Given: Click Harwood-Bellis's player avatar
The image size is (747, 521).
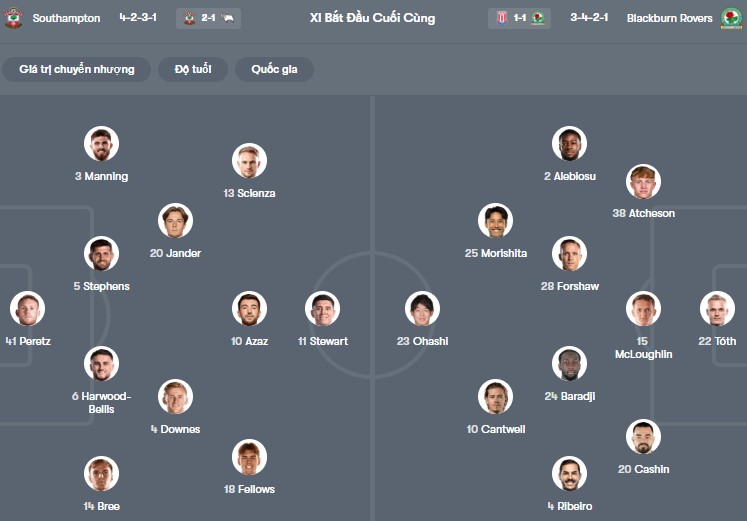Looking at the screenshot, I should 101,364.
